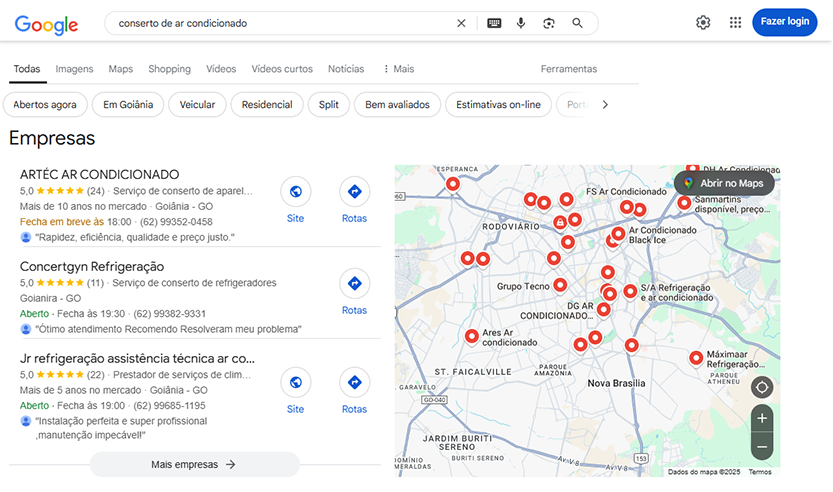Select map pin near Esperança label

coord(453,184)
